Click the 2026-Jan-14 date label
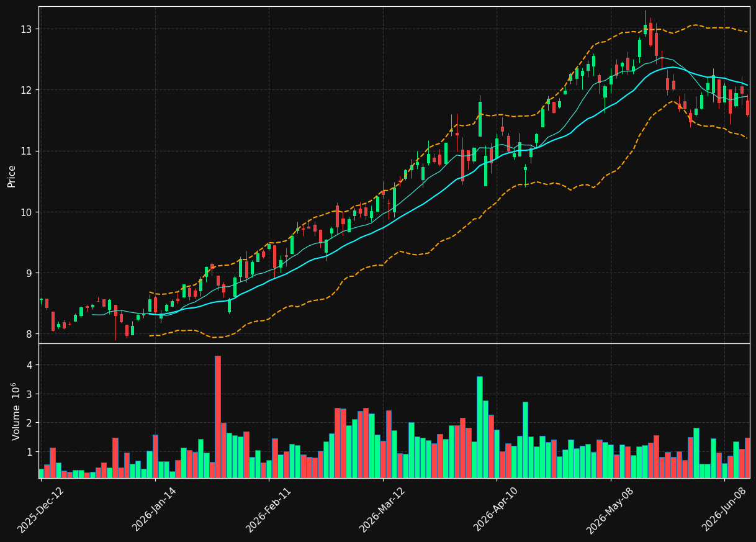756x542 pixels. [155, 510]
